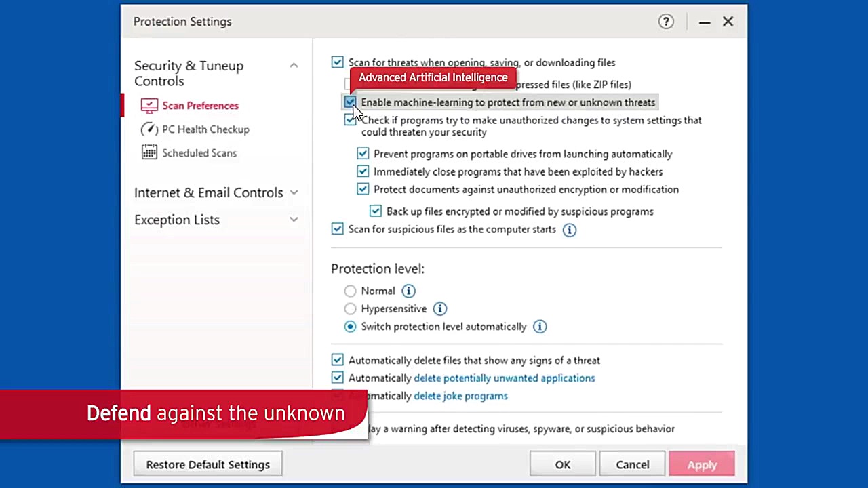Uncheck automatically delete files showing threat signs

pos(338,360)
